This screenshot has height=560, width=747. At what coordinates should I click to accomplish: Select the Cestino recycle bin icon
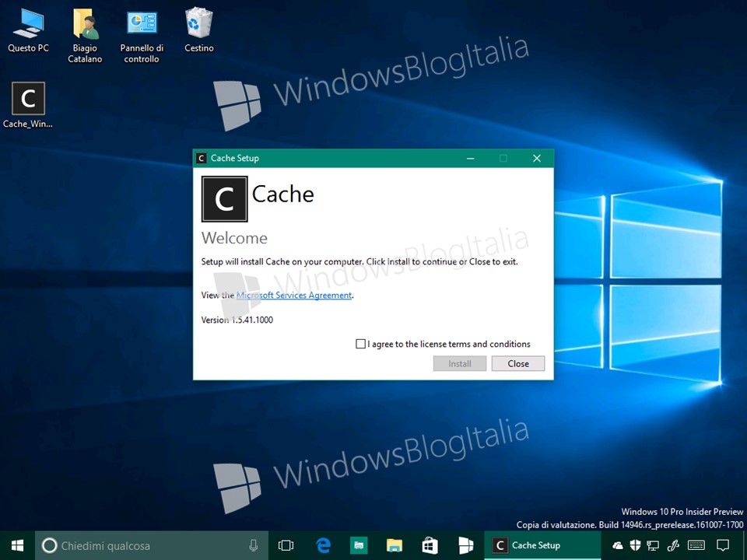click(199, 30)
